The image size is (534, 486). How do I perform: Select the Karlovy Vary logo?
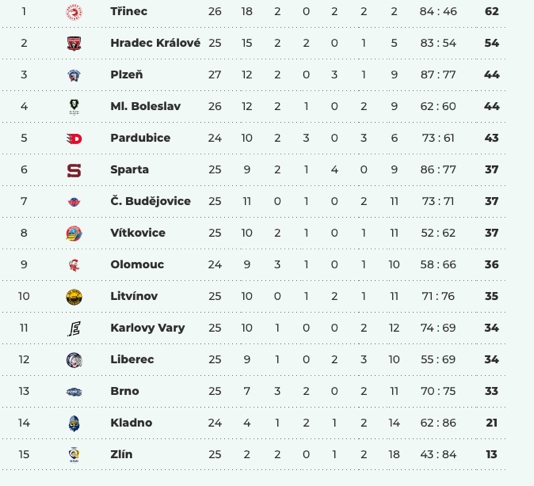74,328
